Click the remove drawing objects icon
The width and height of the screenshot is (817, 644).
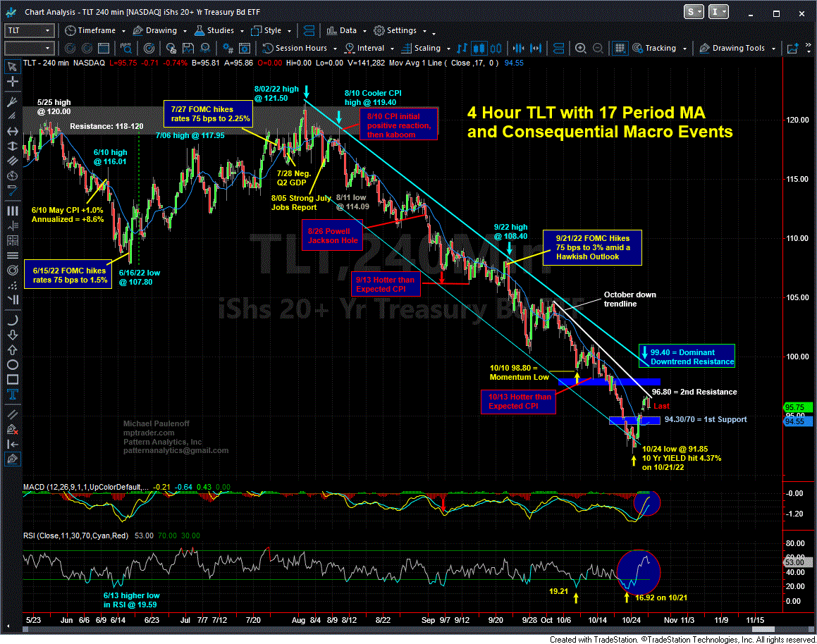[x=12, y=430]
